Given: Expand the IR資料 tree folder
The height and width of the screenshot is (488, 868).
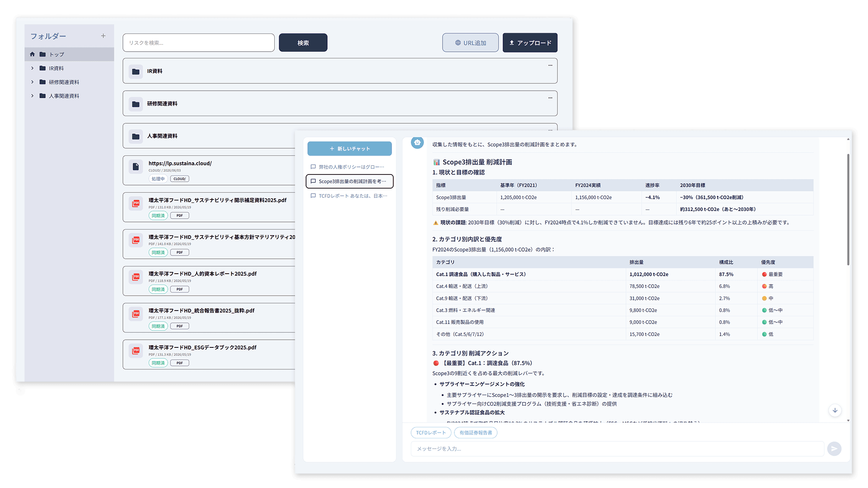Looking at the screenshot, I should [32, 68].
